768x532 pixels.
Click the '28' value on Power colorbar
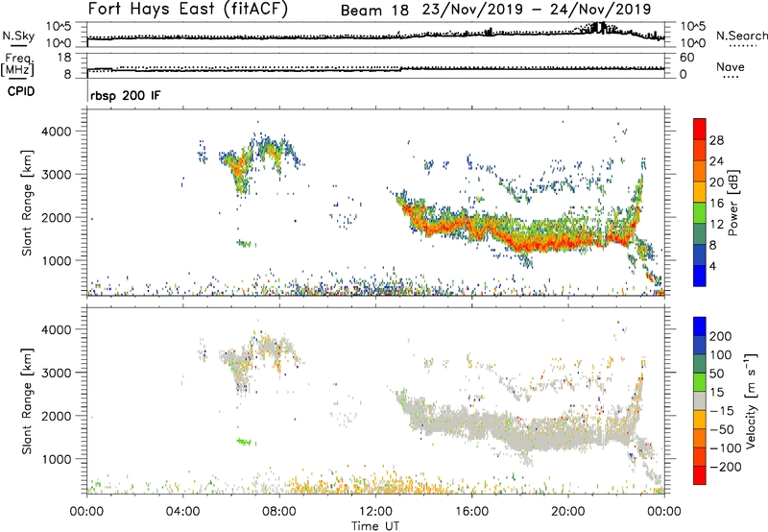716,140
